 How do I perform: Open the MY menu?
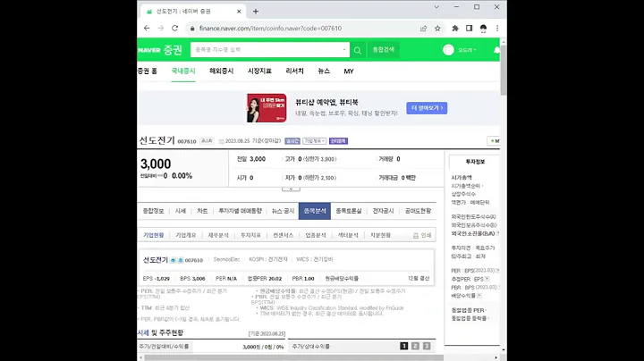click(x=349, y=71)
